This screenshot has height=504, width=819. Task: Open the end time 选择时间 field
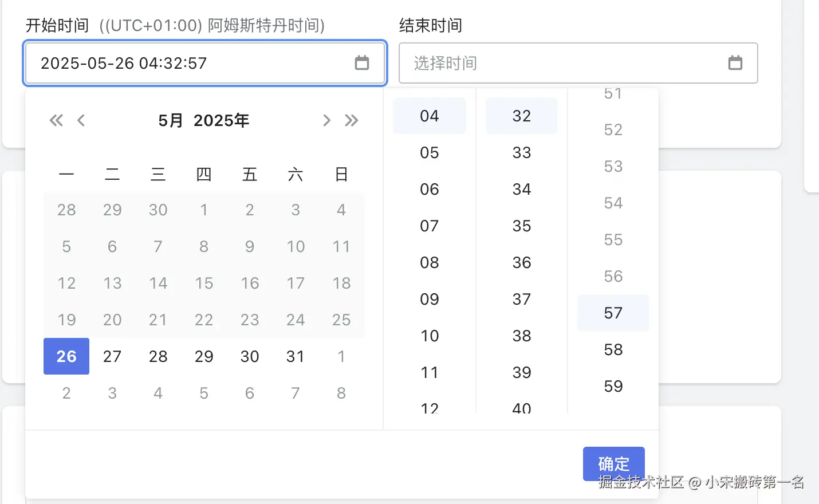(567, 63)
